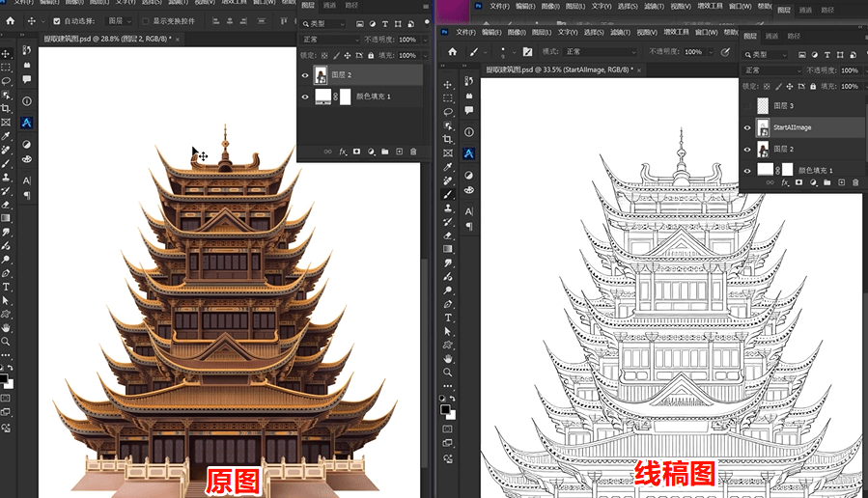Open 滤镜(T) menu in right front window
The height and width of the screenshot is (498, 868).
coord(620,32)
